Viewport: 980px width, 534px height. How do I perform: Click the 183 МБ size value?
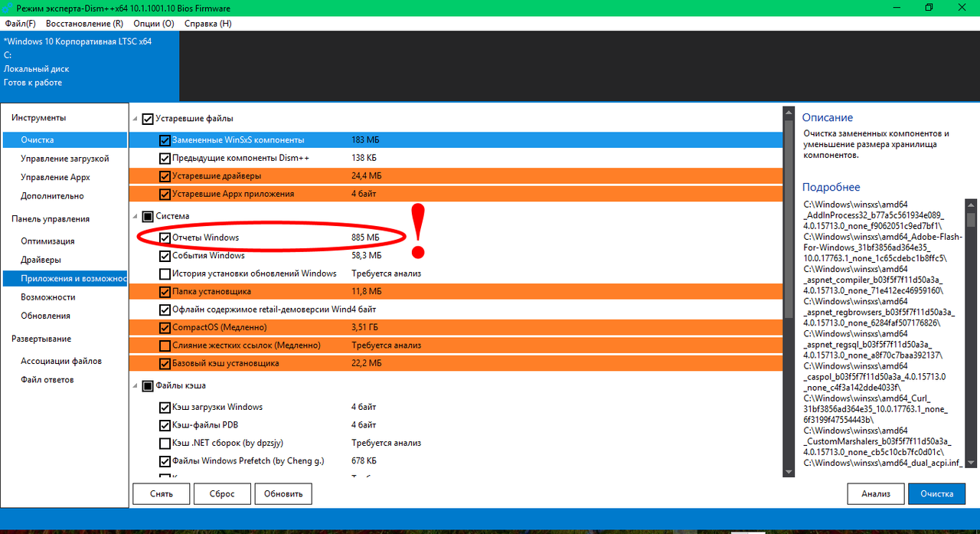(365, 140)
